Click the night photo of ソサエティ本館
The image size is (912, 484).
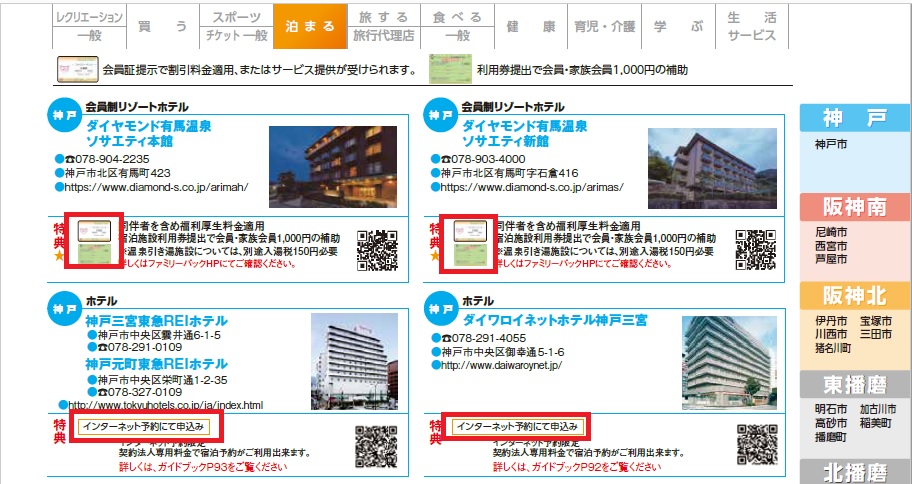[x=333, y=167]
